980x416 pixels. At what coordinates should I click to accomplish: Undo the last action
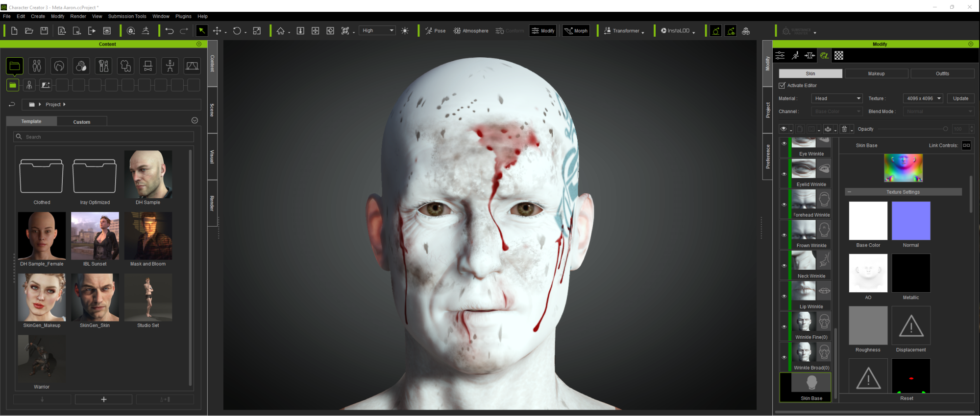[x=170, y=31]
